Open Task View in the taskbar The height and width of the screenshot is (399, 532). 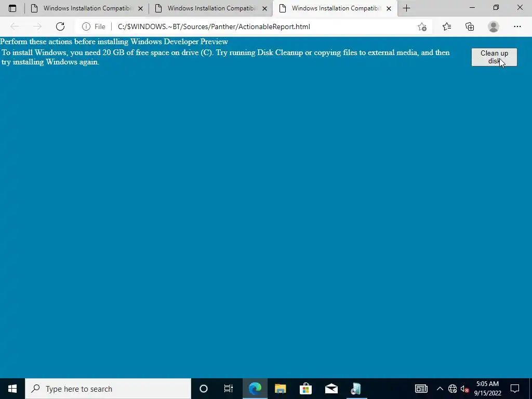229,389
